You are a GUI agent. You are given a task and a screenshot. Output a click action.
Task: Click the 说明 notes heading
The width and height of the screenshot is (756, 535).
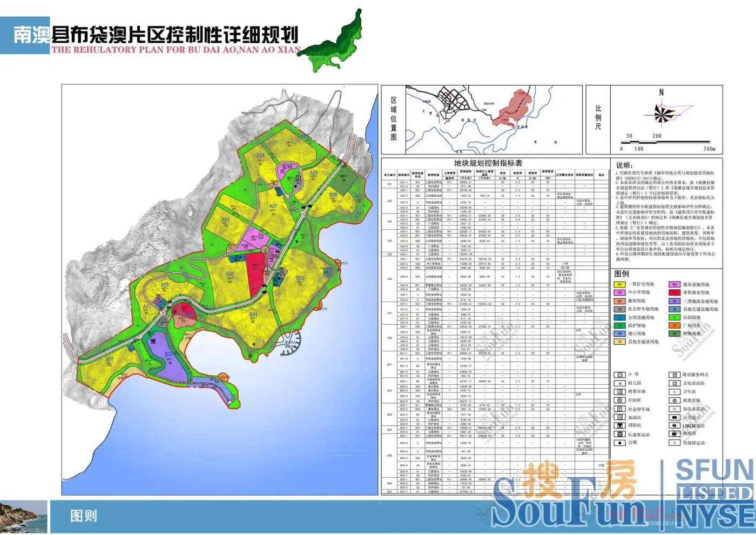624,165
